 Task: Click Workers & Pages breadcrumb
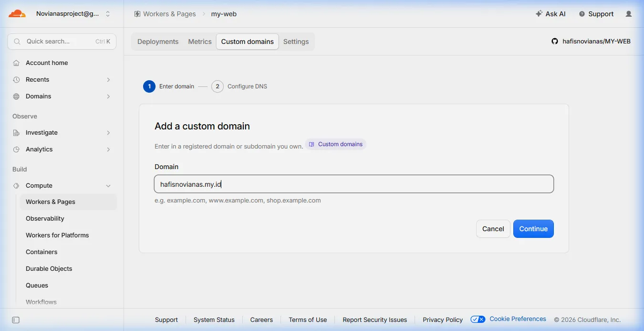coord(169,14)
